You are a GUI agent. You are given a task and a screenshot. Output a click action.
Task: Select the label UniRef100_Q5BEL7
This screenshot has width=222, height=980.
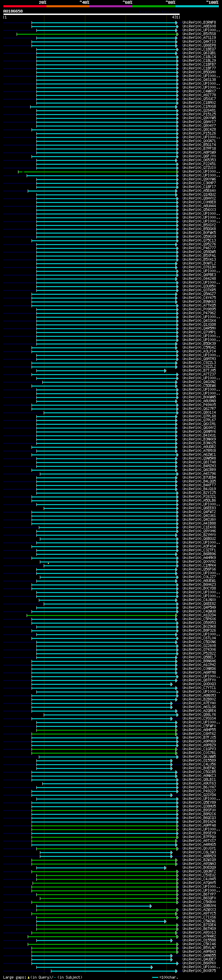(x=199, y=657)
